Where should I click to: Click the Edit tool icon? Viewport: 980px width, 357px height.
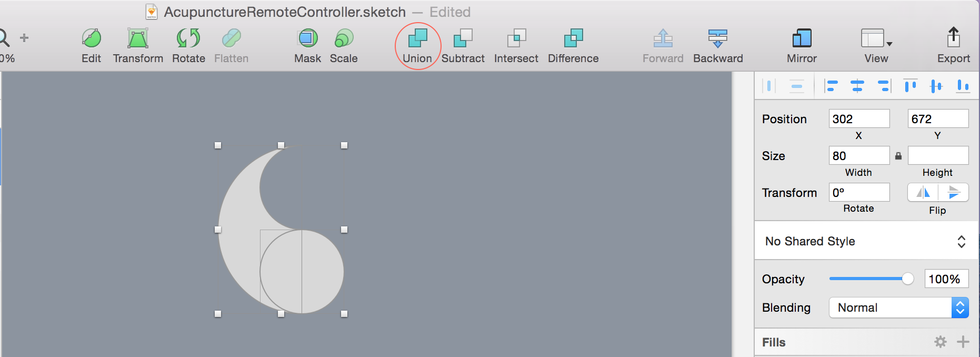point(91,38)
